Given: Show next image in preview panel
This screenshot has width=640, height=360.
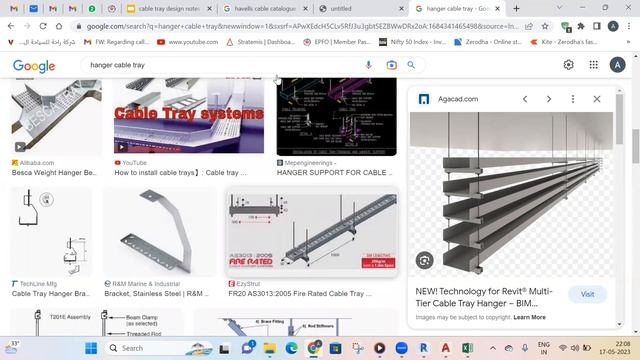Looking at the screenshot, I should pyautogui.click(x=549, y=99).
